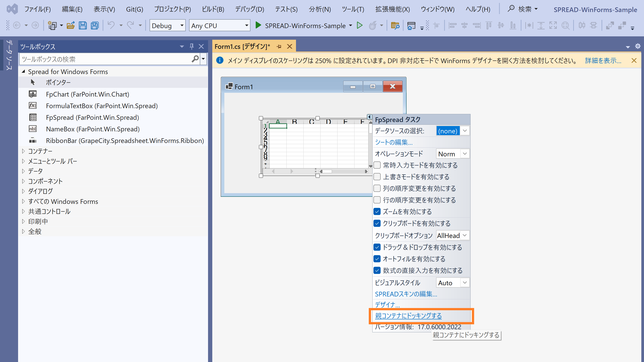The image size is (644, 362).
Task: Open the データソースの選択 dropdown
Action: [465, 131]
